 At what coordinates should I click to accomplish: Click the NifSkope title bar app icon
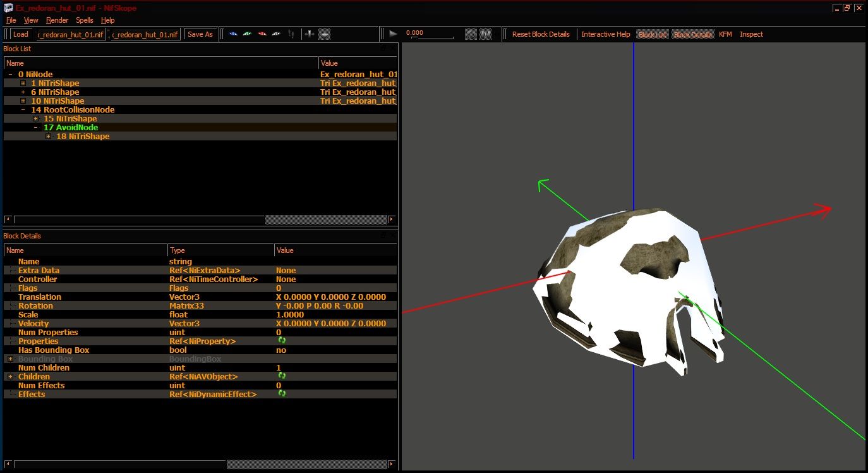coord(8,8)
